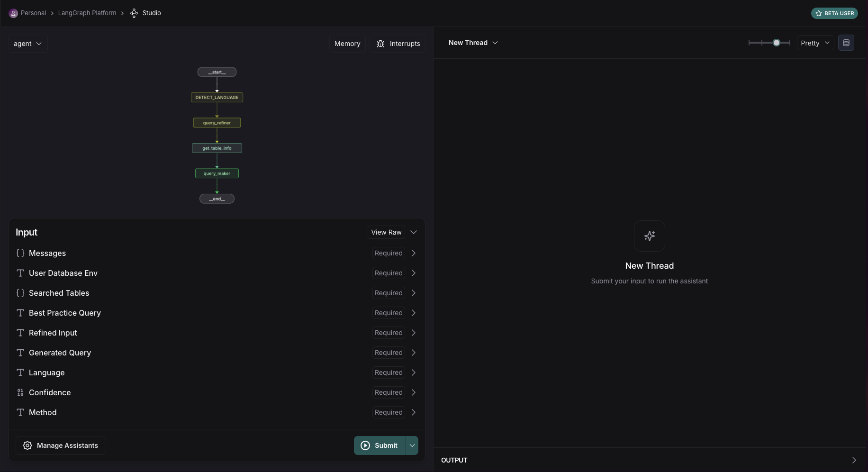Click the gear icon in Manage Assistants
Screen dimensions: 868x472
coord(27,445)
